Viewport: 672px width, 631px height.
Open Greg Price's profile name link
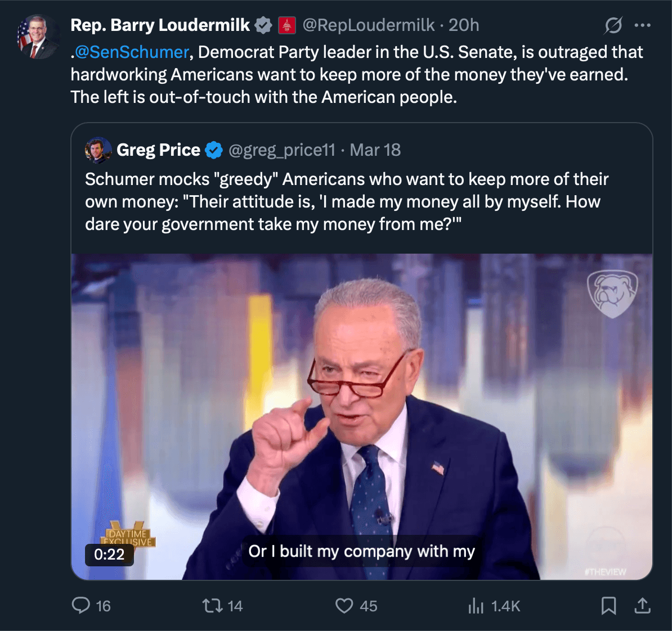[158, 150]
